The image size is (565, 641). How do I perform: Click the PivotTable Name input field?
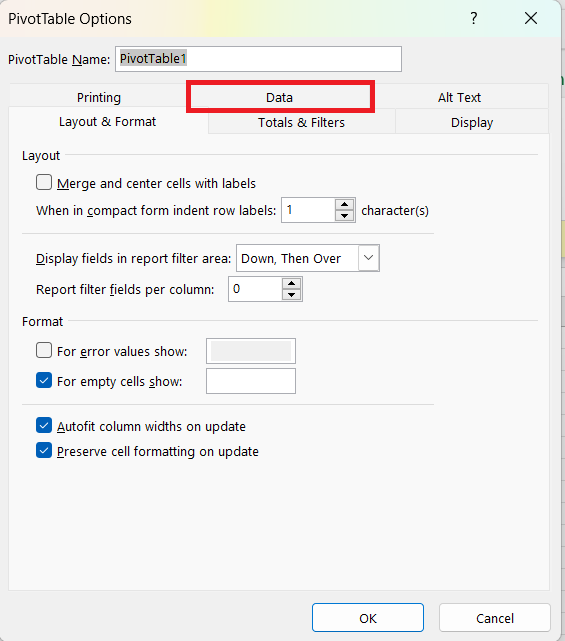point(258,59)
